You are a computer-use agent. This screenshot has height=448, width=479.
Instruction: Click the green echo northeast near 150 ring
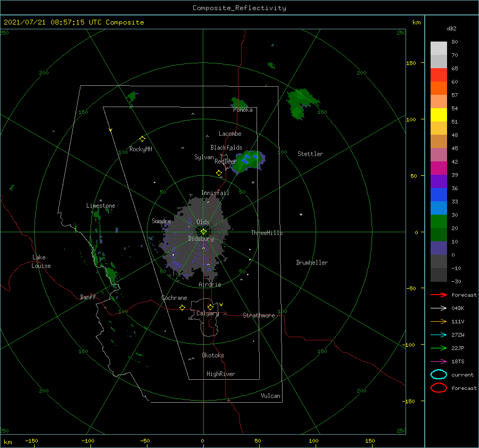pyautogui.click(x=302, y=103)
